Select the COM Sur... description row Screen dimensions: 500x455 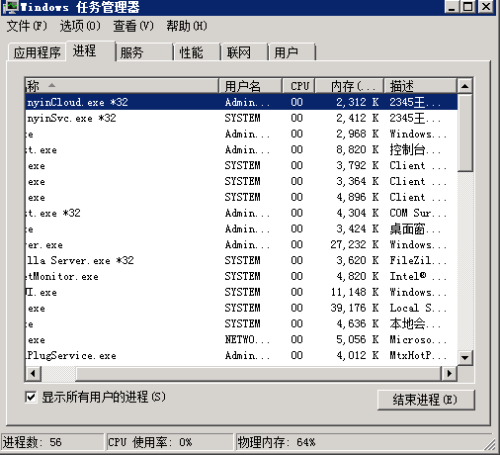click(x=241, y=213)
